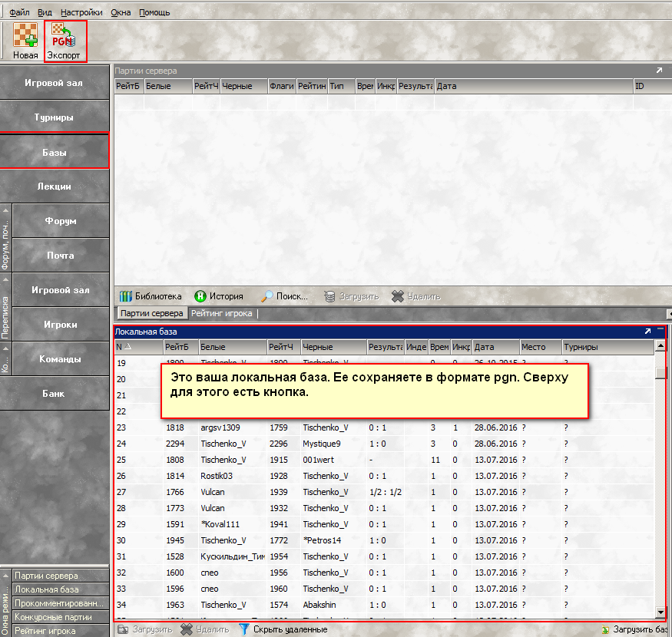The width and height of the screenshot is (672, 637).
Task: Click the PGN Экспорт toolbar icon
Action: pos(63,36)
